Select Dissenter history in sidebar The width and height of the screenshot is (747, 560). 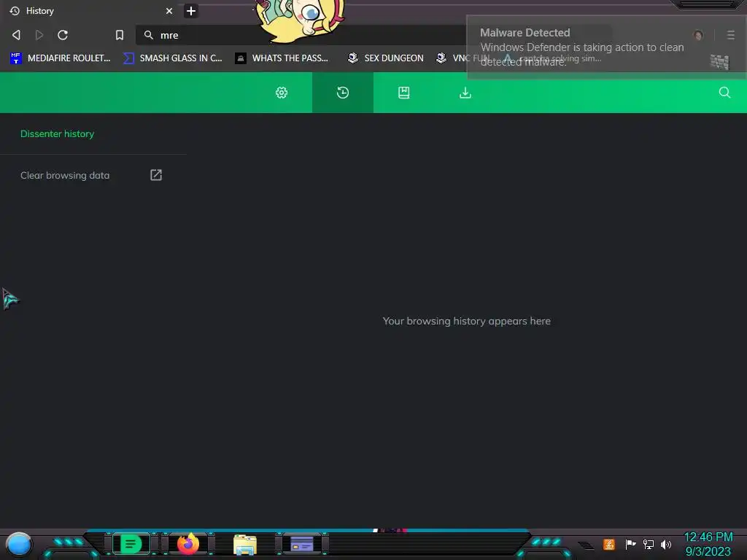(57, 134)
